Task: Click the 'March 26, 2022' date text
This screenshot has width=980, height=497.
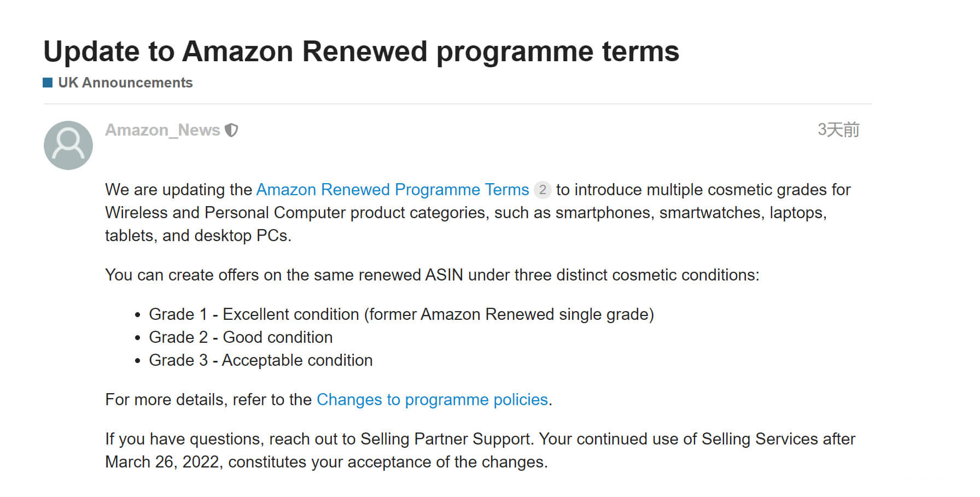Action: coord(163,462)
